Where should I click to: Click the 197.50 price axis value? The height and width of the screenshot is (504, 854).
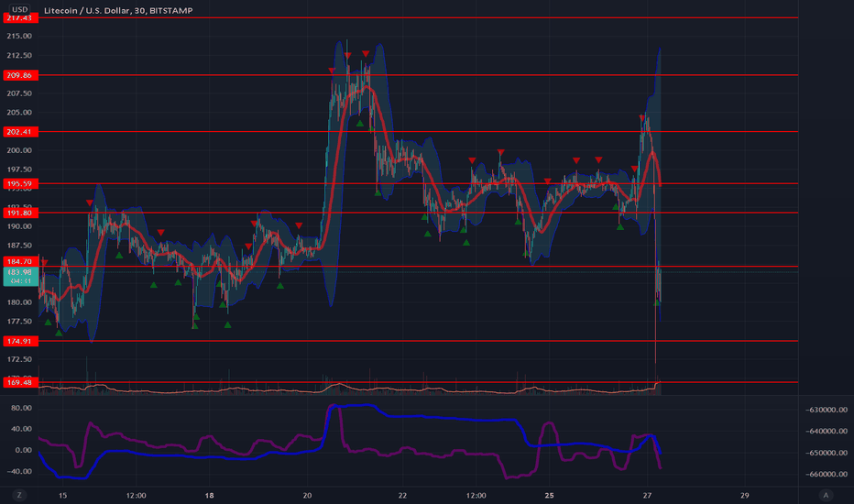point(19,170)
